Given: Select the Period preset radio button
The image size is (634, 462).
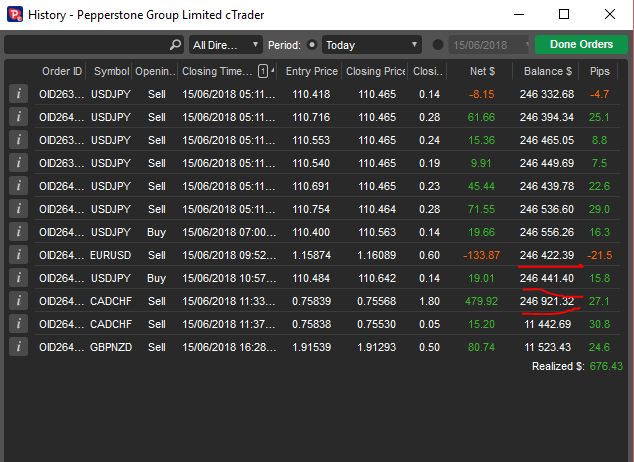Looking at the screenshot, I should 312,44.
